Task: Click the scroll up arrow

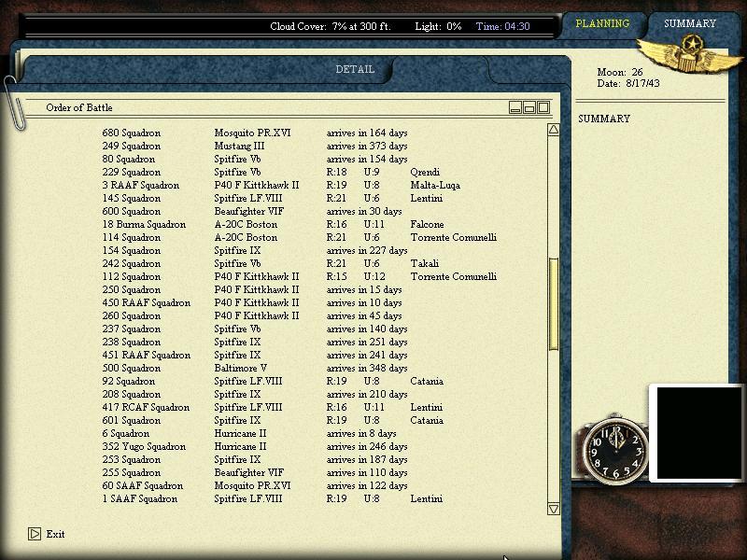Action: point(554,130)
